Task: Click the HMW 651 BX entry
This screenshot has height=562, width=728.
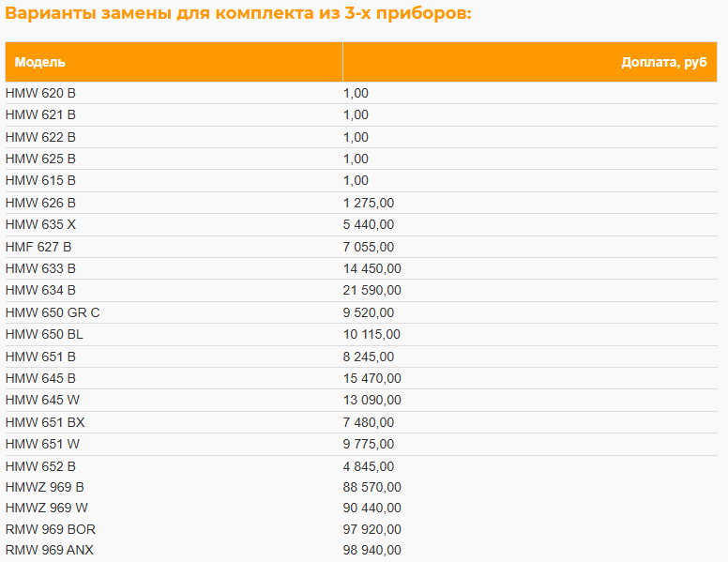Action: click(45, 422)
